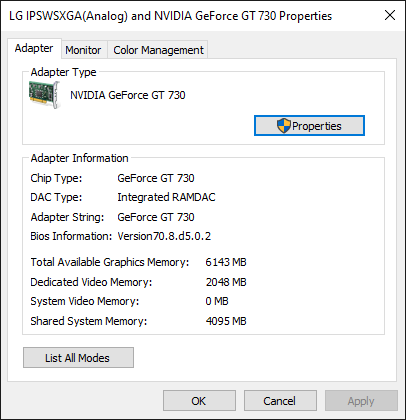Click the System Video Memory 0 MB value

click(x=217, y=301)
